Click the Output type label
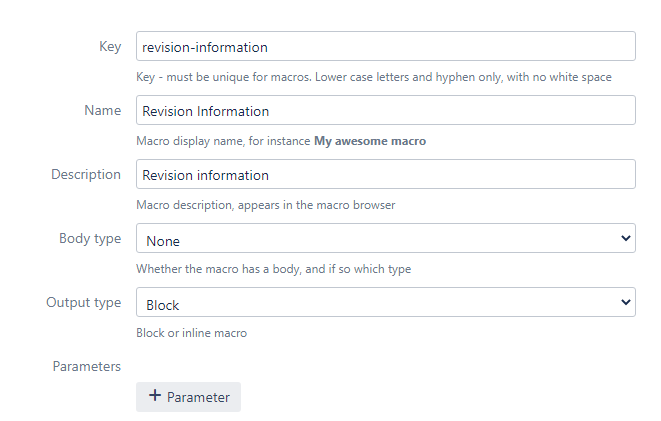This screenshot has height=421, width=661. coord(84,303)
